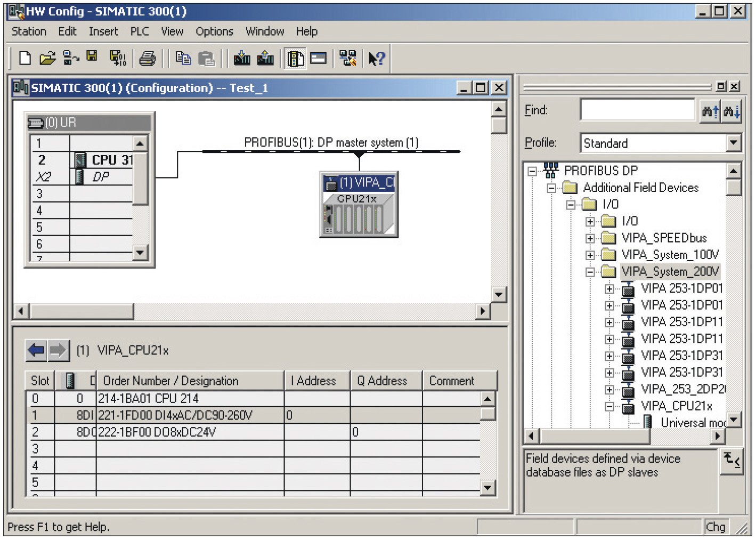Select the PROFIBUS(1) DP master system line
The height and width of the screenshot is (540, 756).
pyautogui.click(x=331, y=151)
